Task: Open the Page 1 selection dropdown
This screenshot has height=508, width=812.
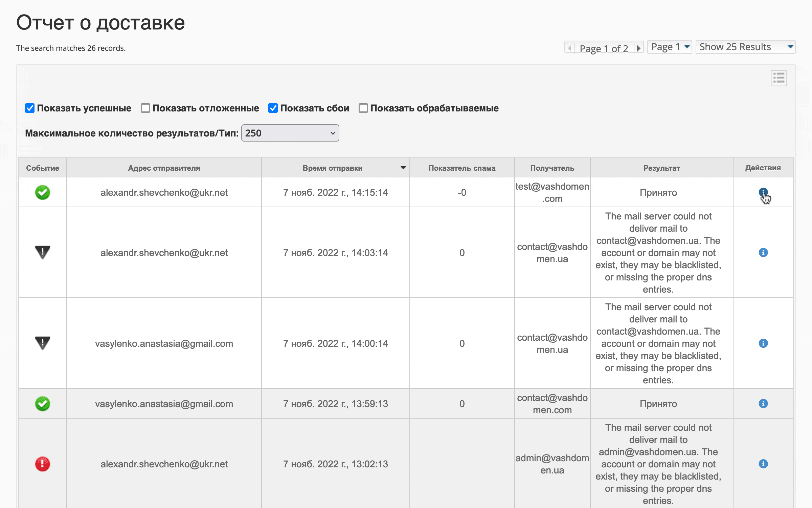Action: click(669, 47)
